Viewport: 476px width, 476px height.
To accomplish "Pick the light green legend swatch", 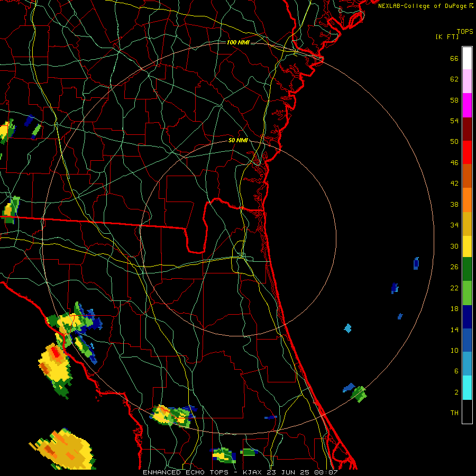I will point(467,293).
